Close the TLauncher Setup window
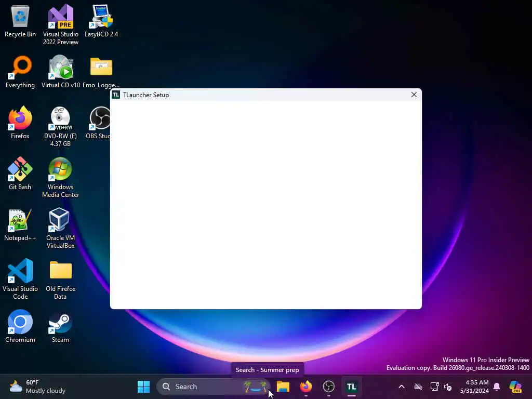Screen dimensions: 532x399 coord(414,95)
